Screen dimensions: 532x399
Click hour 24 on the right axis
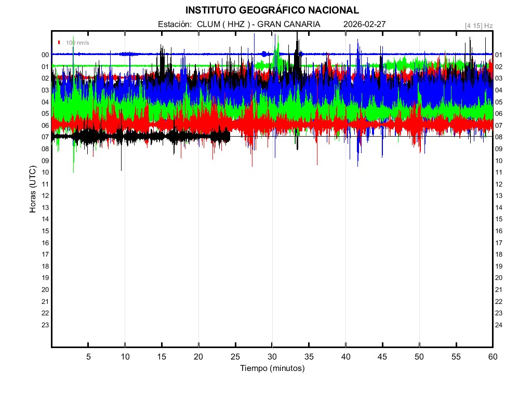coord(499,325)
